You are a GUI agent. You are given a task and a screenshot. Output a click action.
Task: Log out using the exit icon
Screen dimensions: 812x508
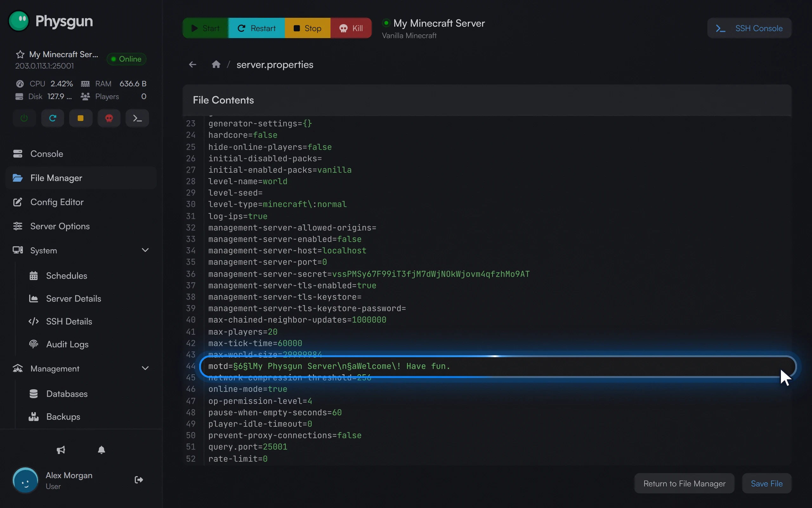(139, 480)
